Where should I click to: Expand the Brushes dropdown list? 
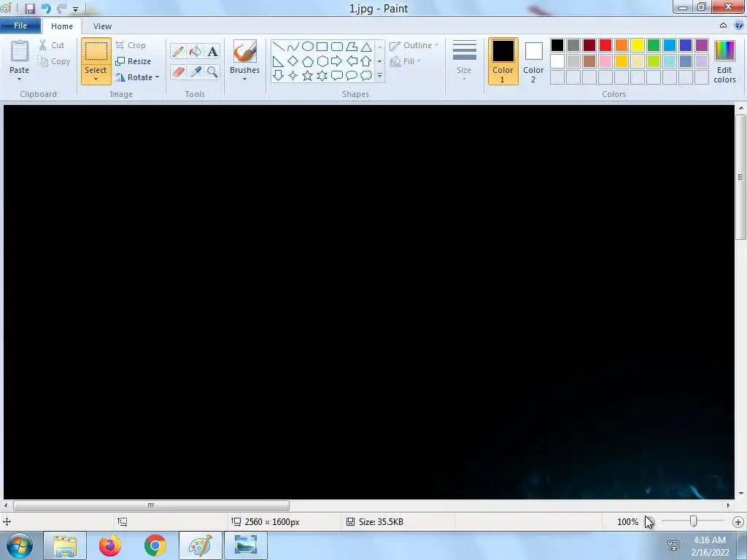244,79
